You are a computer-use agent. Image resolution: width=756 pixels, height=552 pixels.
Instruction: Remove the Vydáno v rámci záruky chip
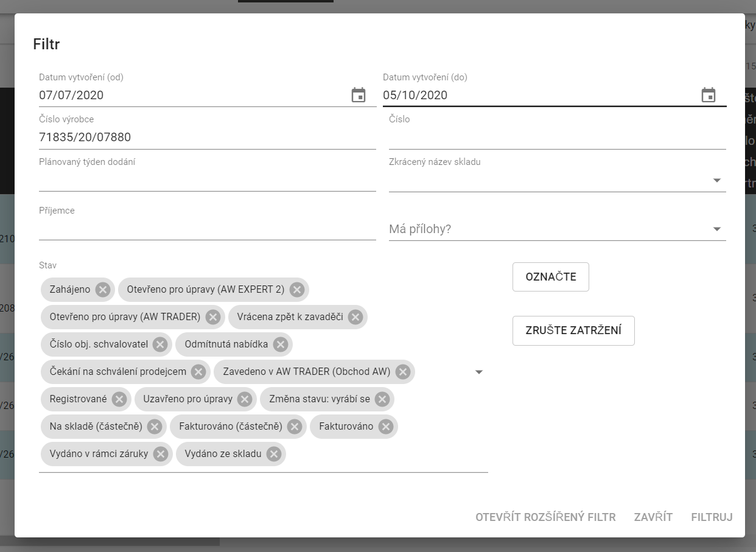(160, 454)
